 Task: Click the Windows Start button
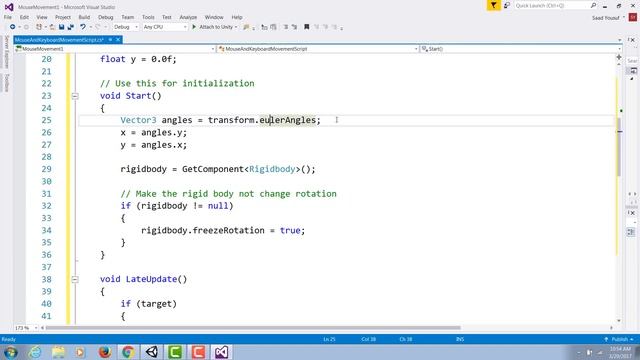coord(11,352)
